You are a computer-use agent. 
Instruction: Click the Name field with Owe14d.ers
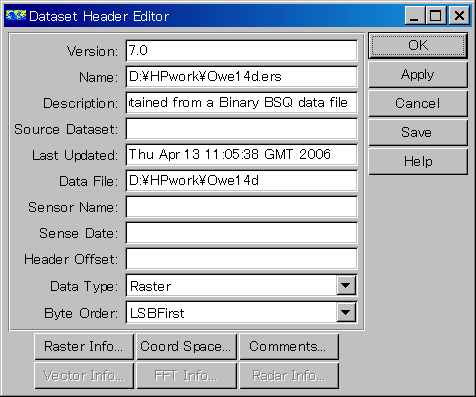(x=241, y=77)
